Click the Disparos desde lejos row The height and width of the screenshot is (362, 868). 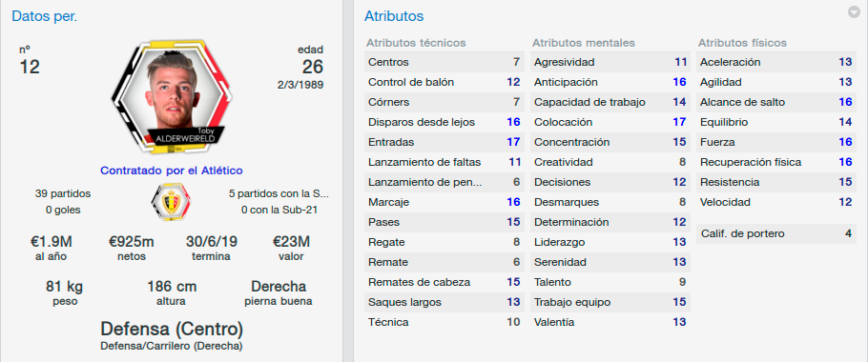[x=444, y=122]
